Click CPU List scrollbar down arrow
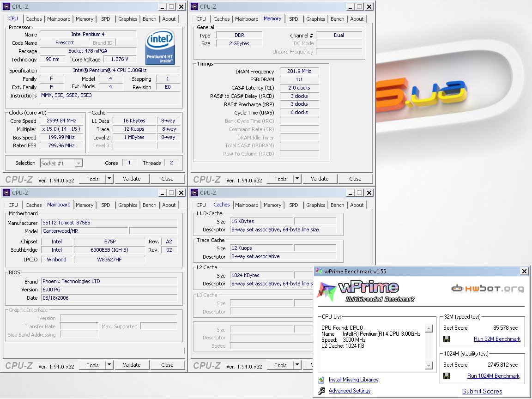This screenshot has width=532, height=399. [x=429, y=365]
